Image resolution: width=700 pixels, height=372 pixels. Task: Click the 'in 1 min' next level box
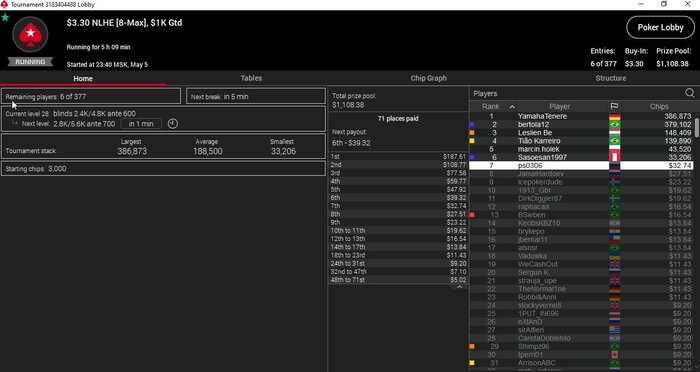point(141,124)
